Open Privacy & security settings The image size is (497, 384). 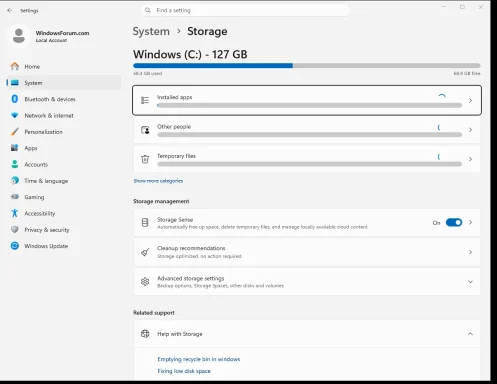coord(63,229)
